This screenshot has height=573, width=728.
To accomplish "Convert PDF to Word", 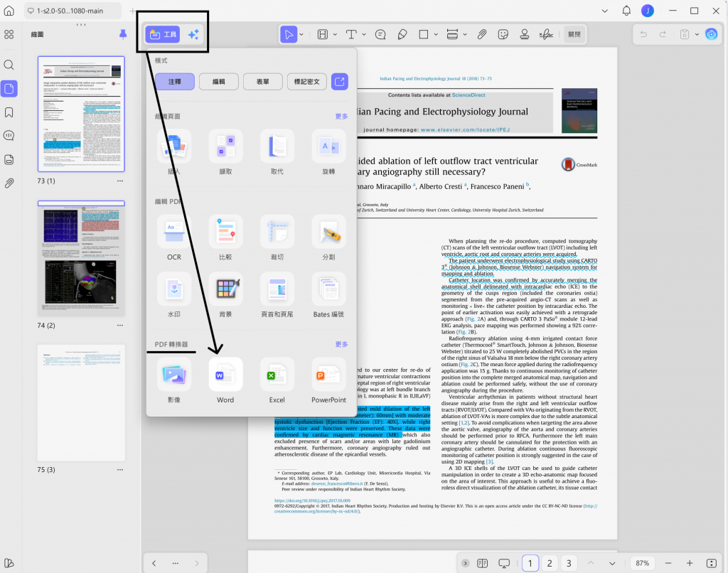I will pyautogui.click(x=225, y=381).
